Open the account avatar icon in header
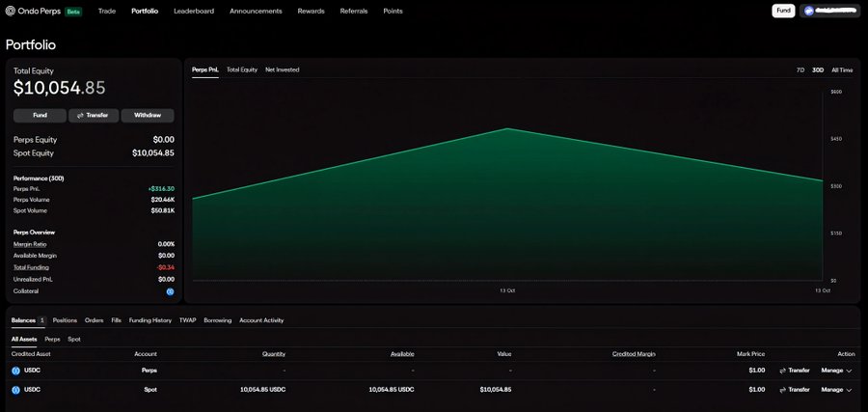 coord(809,11)
